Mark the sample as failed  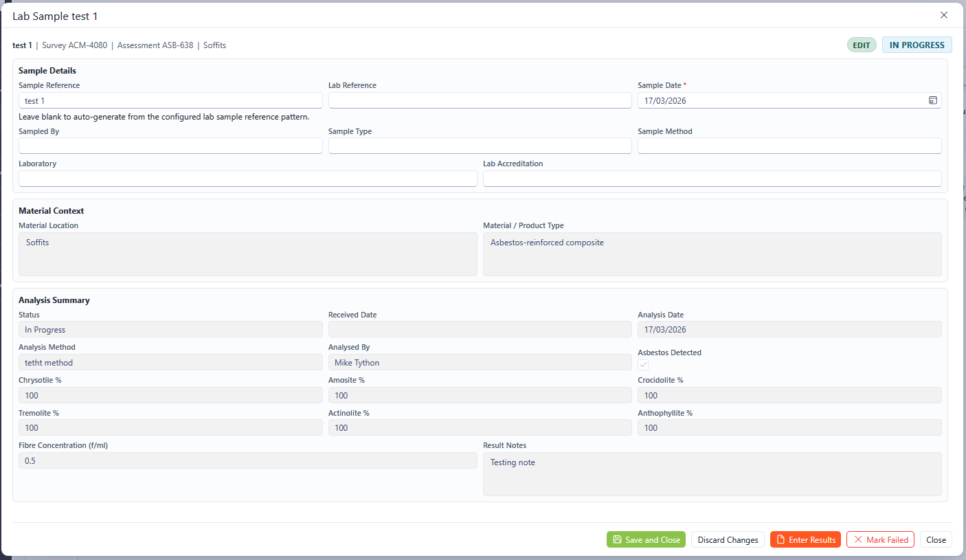[880, 539]
